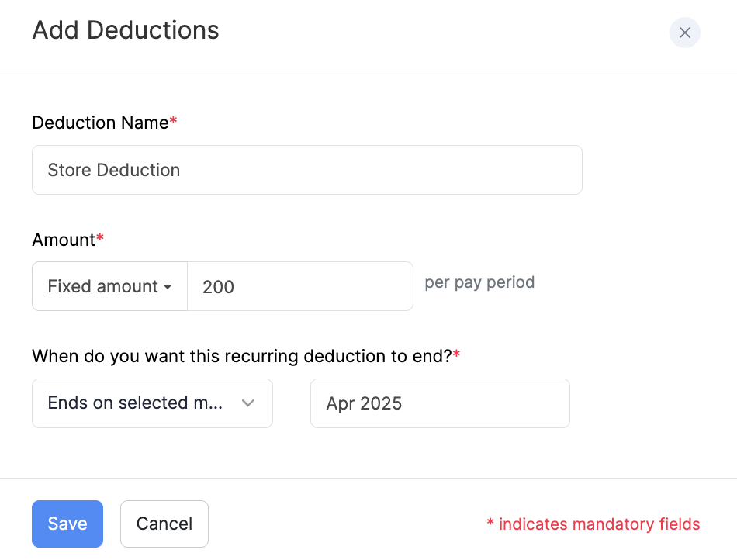
Task: Click the 'per pay period' label
Action: (x=479, y=282)
